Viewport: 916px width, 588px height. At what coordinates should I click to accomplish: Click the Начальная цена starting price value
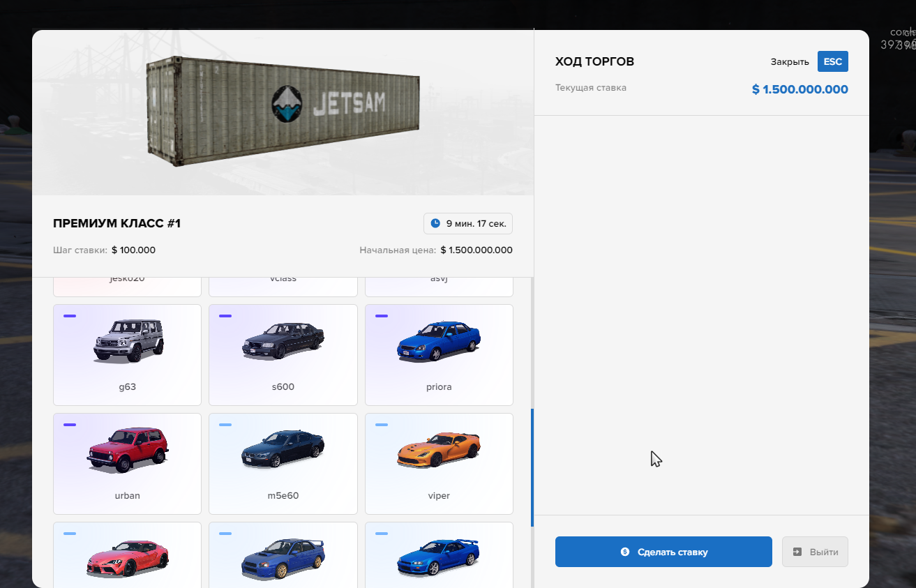point(476,250)
